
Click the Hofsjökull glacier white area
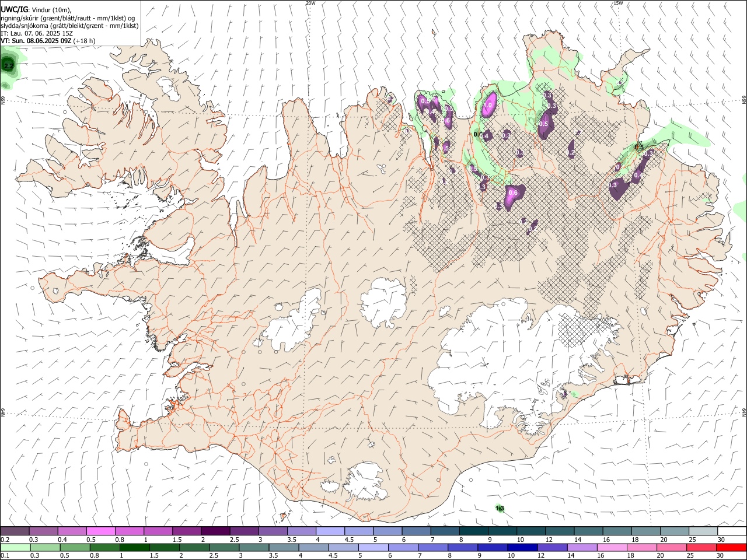coord(383,302)
